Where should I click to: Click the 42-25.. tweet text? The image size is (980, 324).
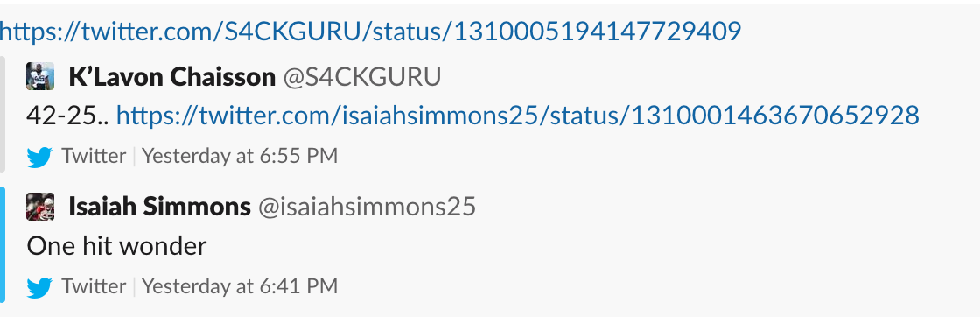[67, 116]
